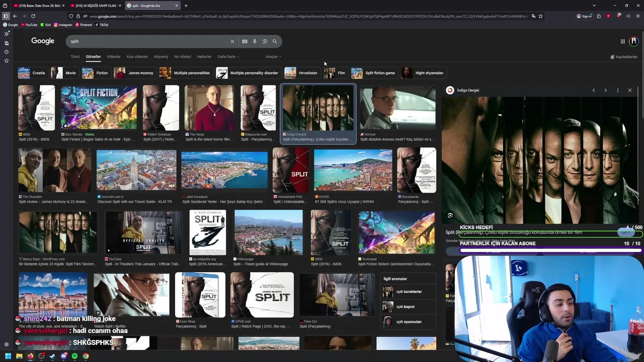Open more options in image preview

(x=617, y=90)
